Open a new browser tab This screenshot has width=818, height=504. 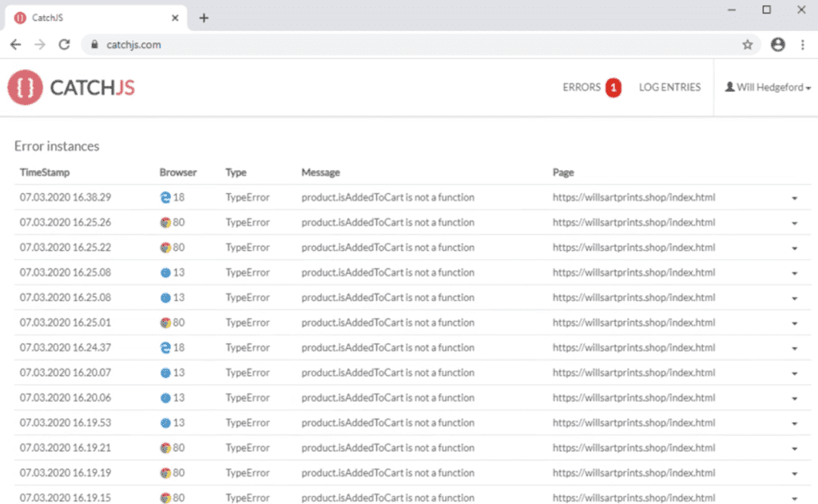pyautogui.click(x=204, y=18)
